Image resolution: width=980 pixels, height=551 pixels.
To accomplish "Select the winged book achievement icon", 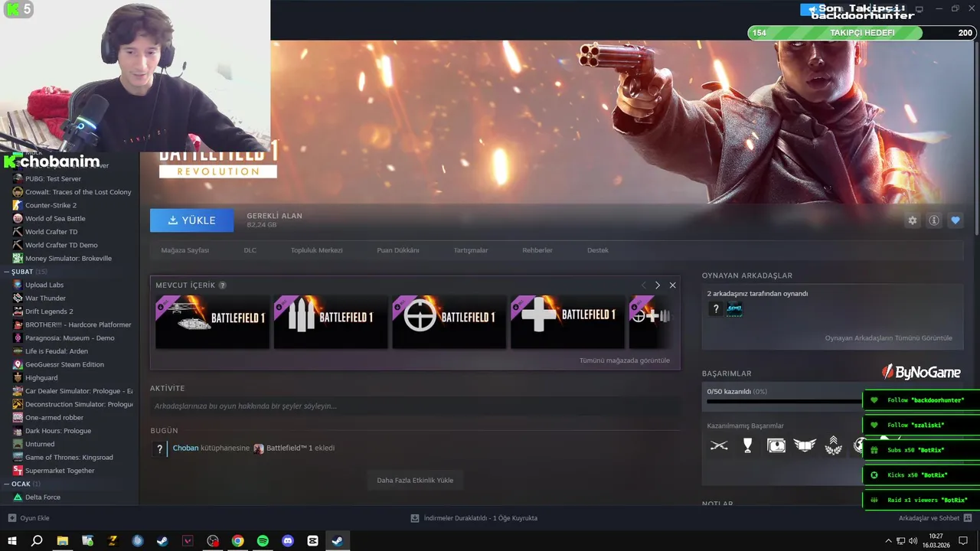I will click(805, 445).
